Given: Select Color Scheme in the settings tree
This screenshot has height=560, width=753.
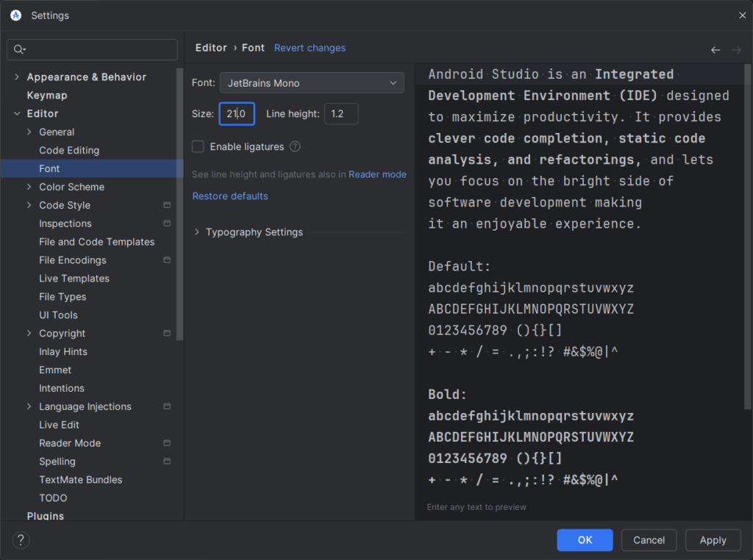Looking at the screenshot, I should [71, 187].
